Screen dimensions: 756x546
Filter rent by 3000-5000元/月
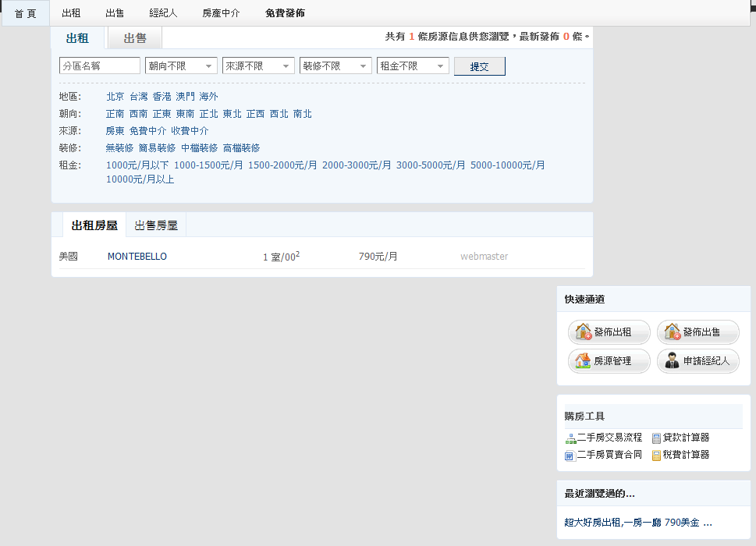[x=431, y=165]
